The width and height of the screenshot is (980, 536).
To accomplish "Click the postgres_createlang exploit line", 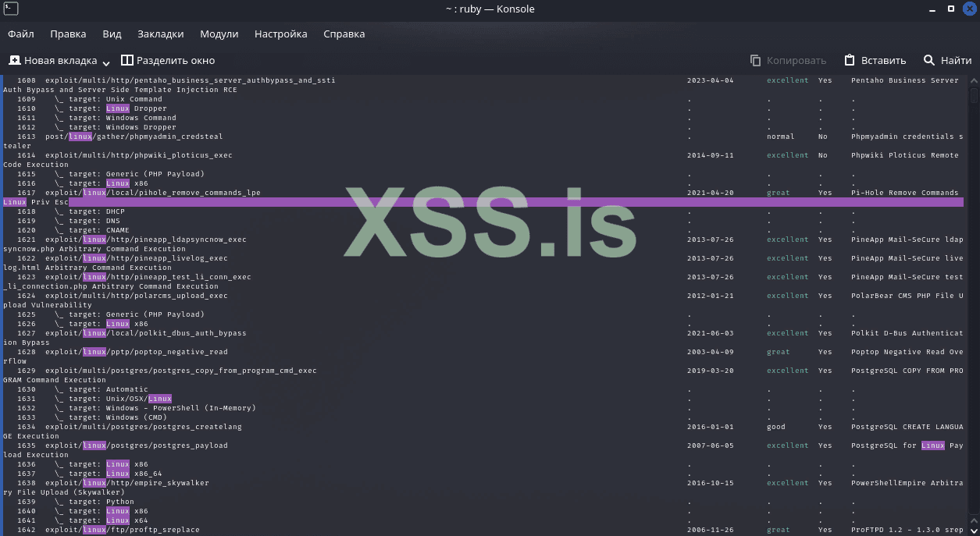I will (144, 427).
